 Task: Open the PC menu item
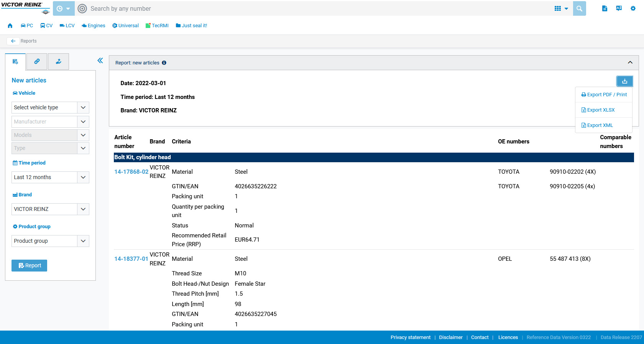click(27, 26)
